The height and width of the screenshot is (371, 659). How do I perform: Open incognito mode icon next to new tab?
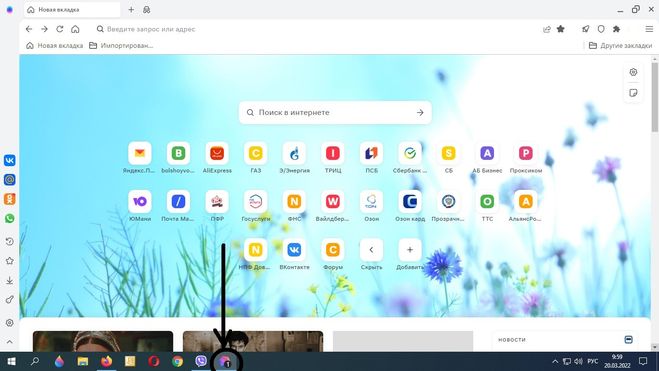click(x=147, y=10)
